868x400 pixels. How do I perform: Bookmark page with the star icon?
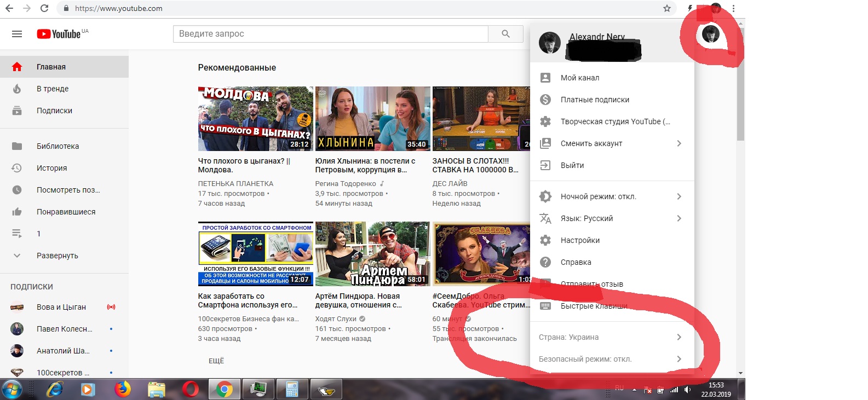click(666, 8)
